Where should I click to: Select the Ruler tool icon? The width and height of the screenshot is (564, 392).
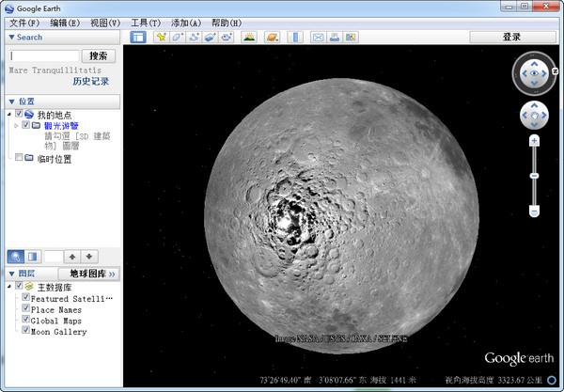point(295,37)
